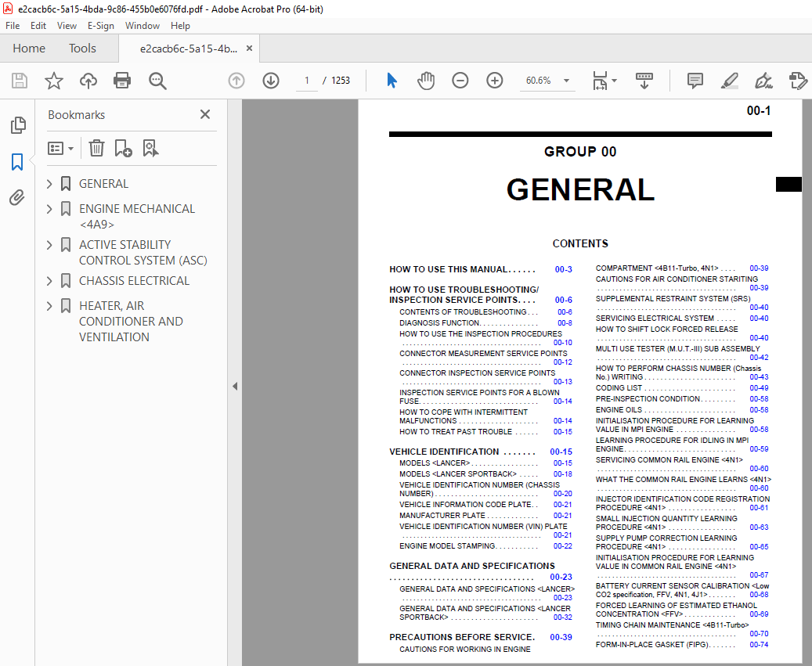Select the ENGINE MECHANICAL <4A9> bookmark
812x666 pixels.
(x=137, y=217)
